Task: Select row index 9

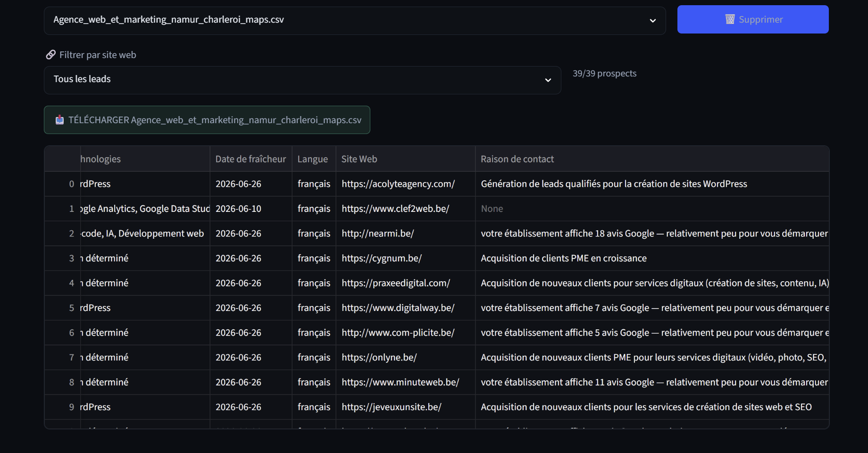Action: click(62, 407)
